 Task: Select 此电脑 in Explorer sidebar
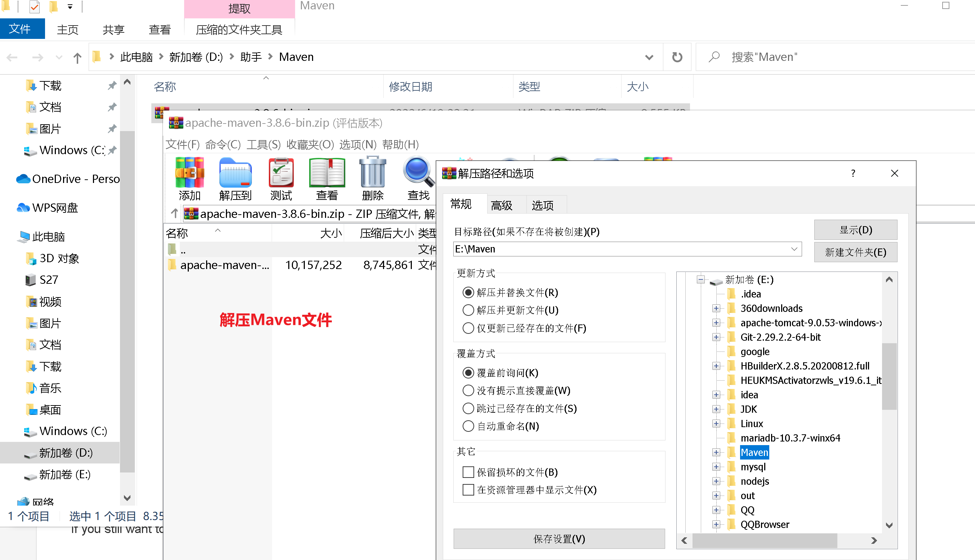(x=41, y=237)
